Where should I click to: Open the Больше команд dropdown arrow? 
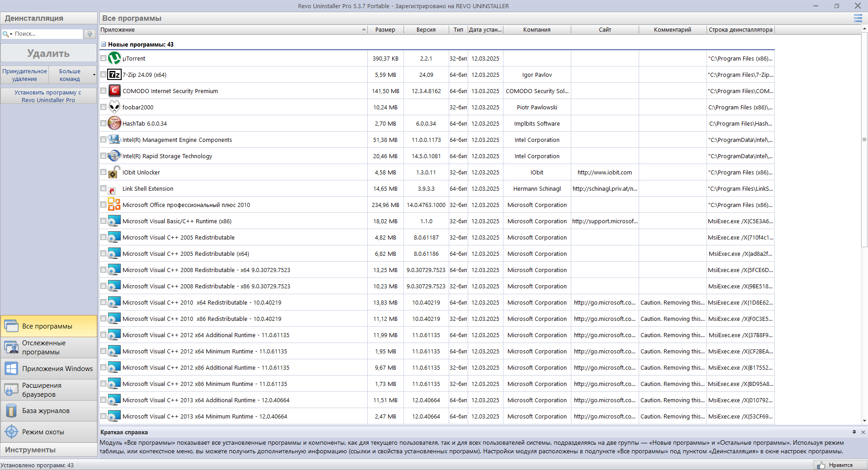(94, 75)
